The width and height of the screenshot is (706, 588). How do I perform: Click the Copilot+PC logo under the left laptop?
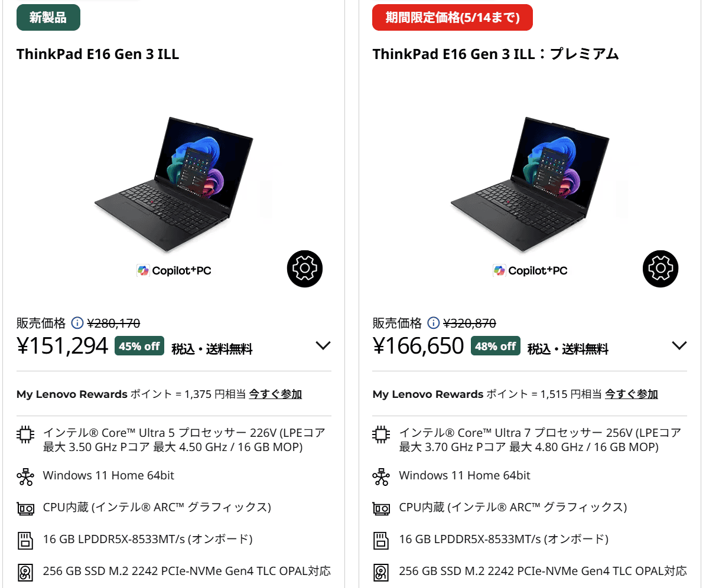coord(174,270)
